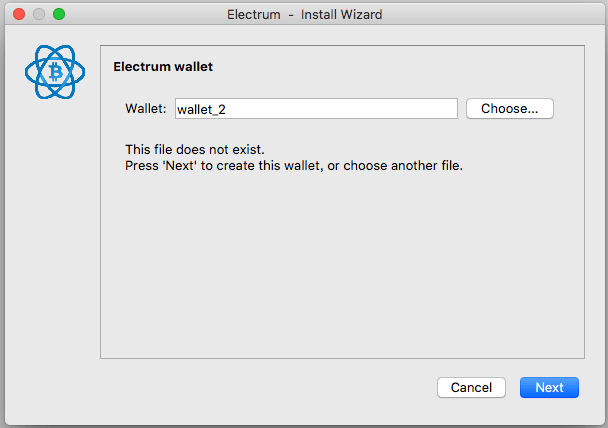Click the 'Wallet:' field label
Screen dimensions: 608x428
pyautogui.click(x=145, y=109)
